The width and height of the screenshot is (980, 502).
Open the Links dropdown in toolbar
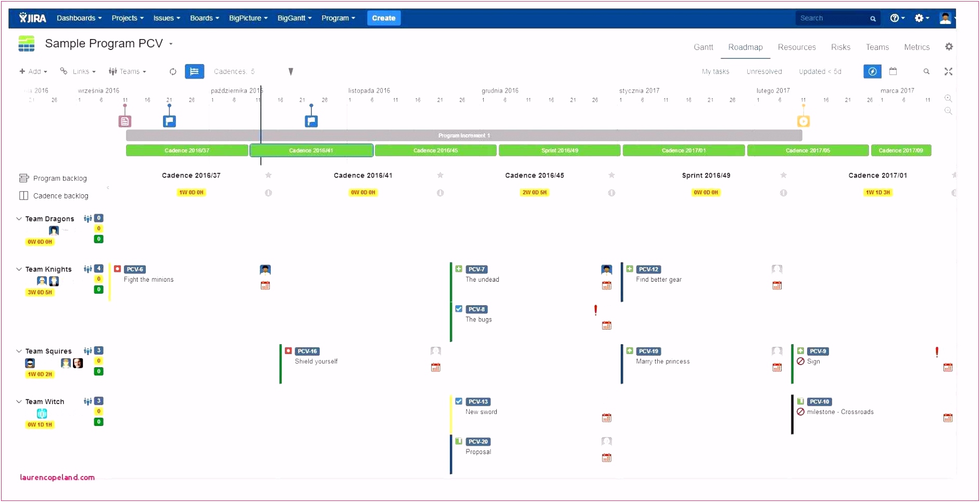pos(78,71)
